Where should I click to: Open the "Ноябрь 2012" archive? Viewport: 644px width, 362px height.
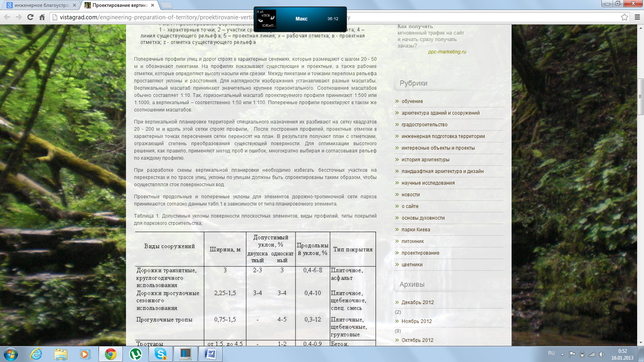pos(416,321)
